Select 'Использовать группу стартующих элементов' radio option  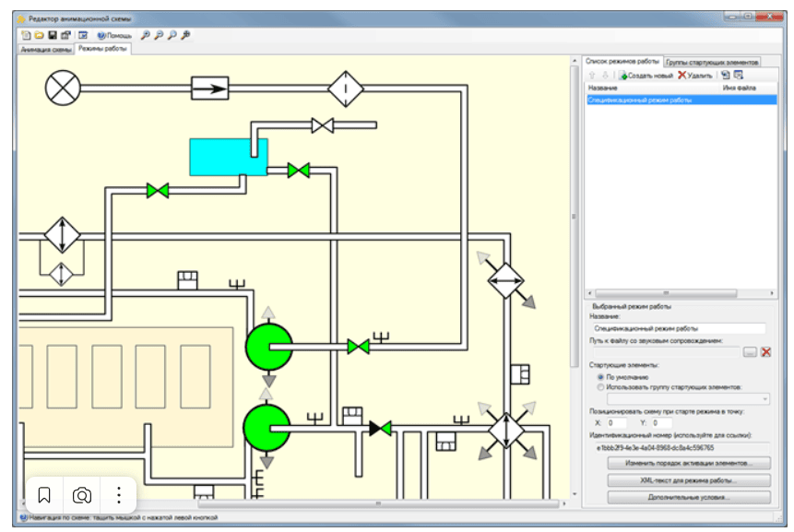coord(601,386)
